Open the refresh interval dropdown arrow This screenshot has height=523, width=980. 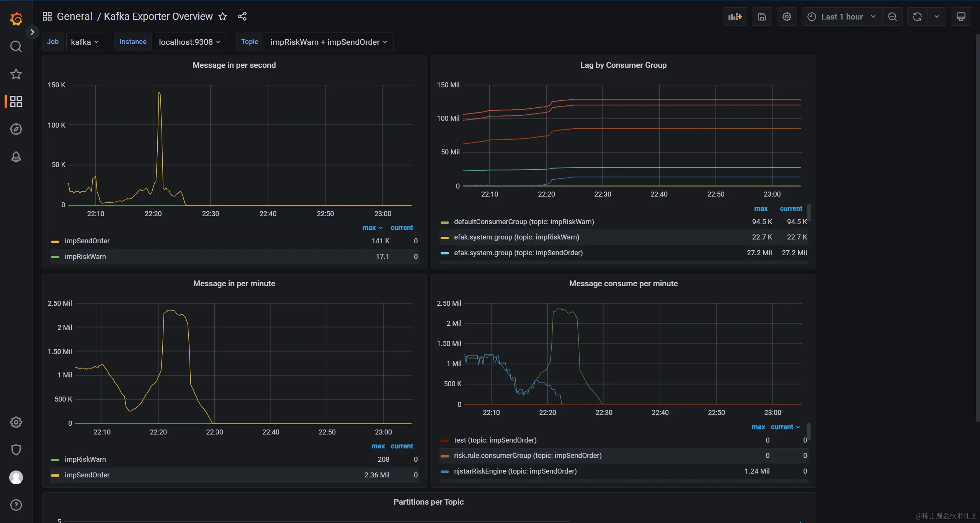tap(937, 17)
